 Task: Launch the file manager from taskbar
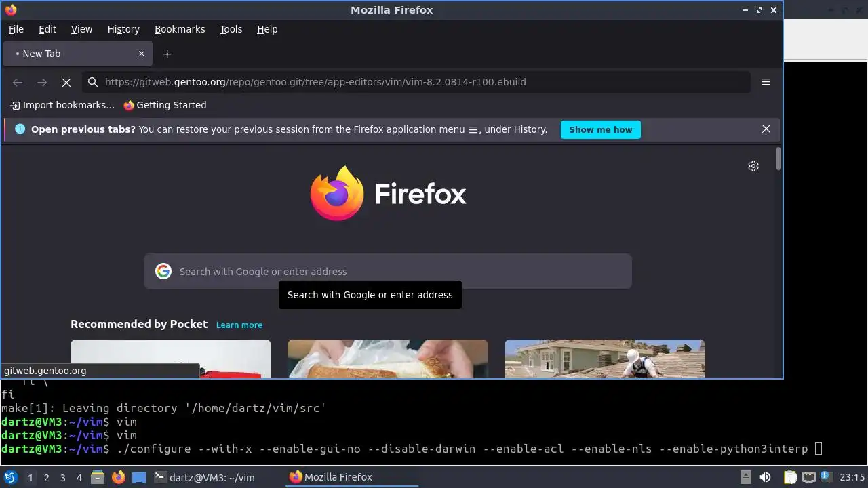pos(98,477)
